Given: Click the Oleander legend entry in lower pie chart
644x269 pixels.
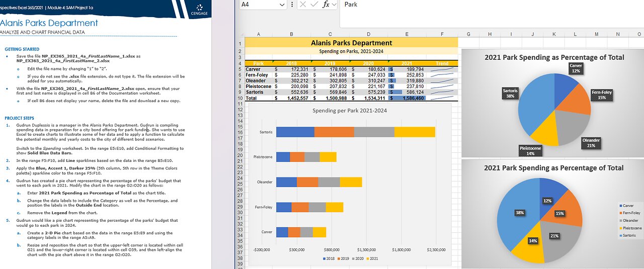Looking at the screenshot, I should pyautogui.click(x=628, y=221).
